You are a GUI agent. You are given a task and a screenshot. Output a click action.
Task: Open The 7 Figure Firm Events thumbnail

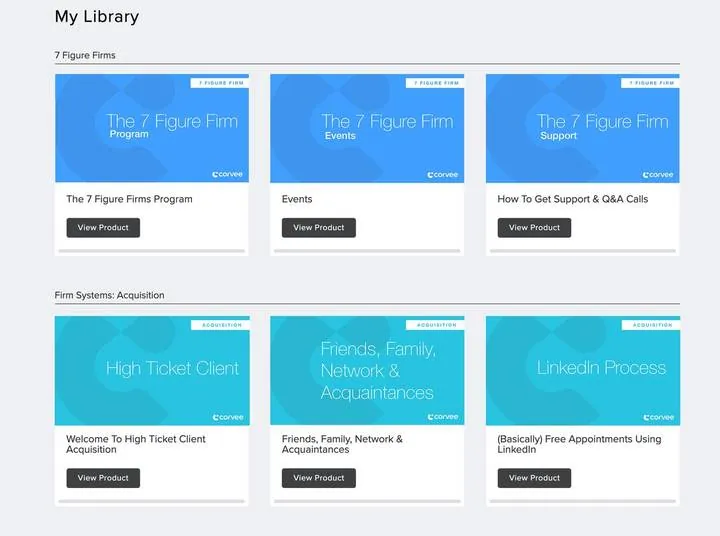click(x=367, y=128)
